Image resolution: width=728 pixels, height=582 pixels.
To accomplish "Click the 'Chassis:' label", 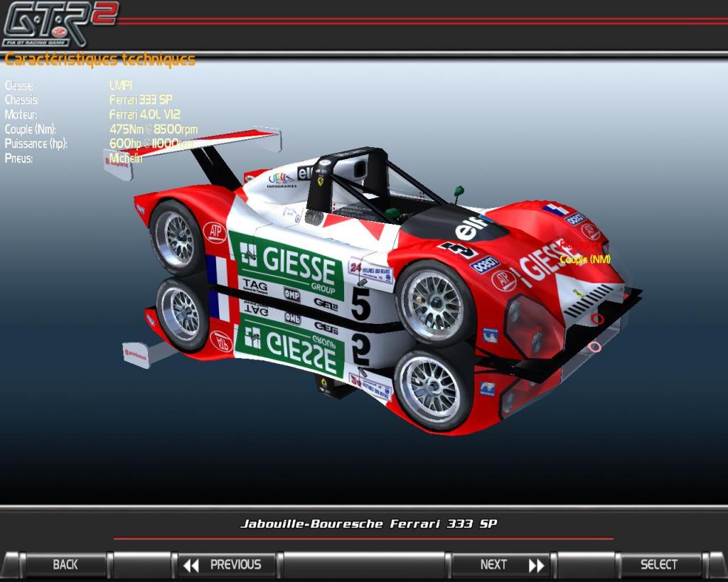I will coord(21,99).
